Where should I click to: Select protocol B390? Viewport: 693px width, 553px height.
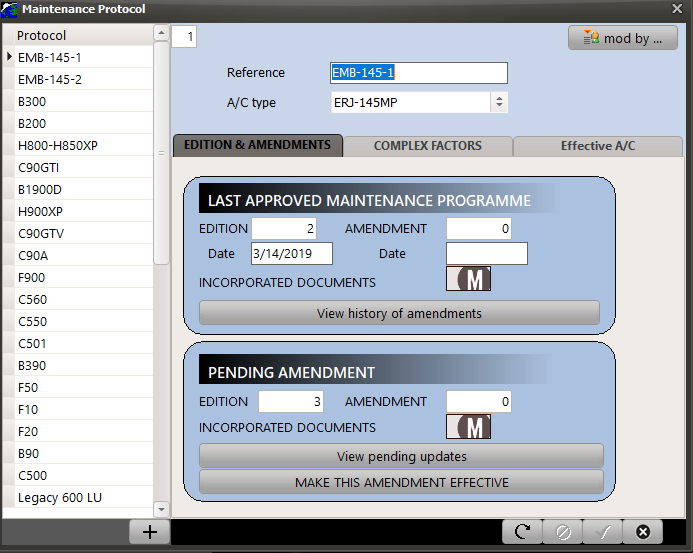[x=84, y=366]
